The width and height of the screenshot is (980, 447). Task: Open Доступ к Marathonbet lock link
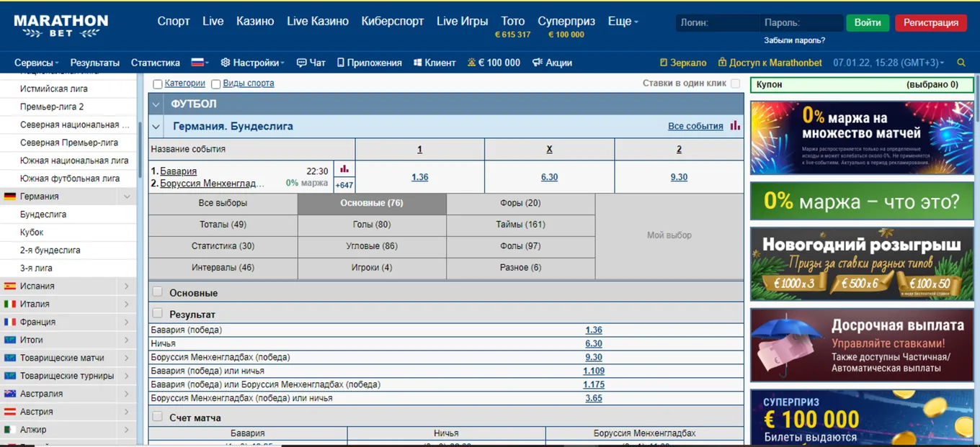click(x=770, y=63)
